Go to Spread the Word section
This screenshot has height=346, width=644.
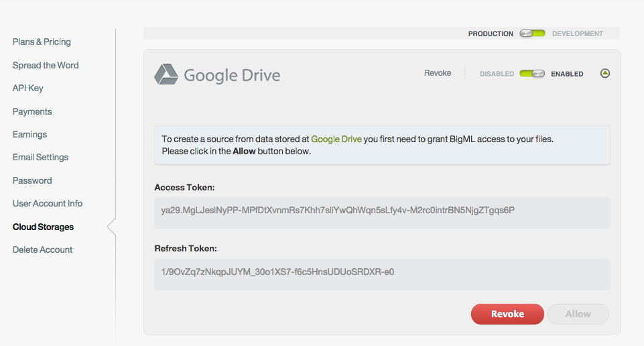pyautogui.click(x=46, y=66)
